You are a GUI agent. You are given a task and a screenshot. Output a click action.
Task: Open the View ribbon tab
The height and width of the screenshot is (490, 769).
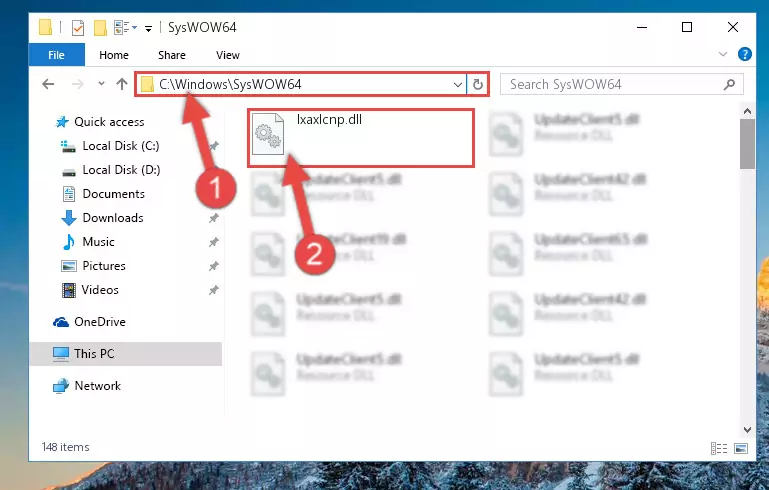(228, 55)
